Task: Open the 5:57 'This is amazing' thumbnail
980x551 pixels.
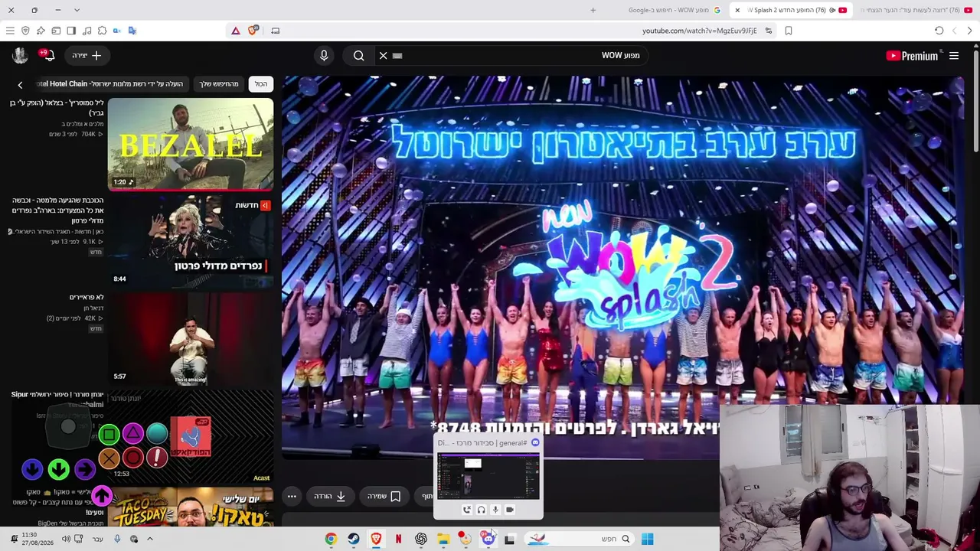Action: (x=191, y=338)
